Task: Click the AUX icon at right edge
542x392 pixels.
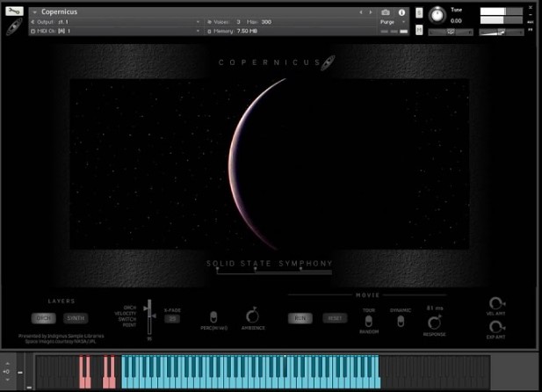Action: [x=531, y=22]
